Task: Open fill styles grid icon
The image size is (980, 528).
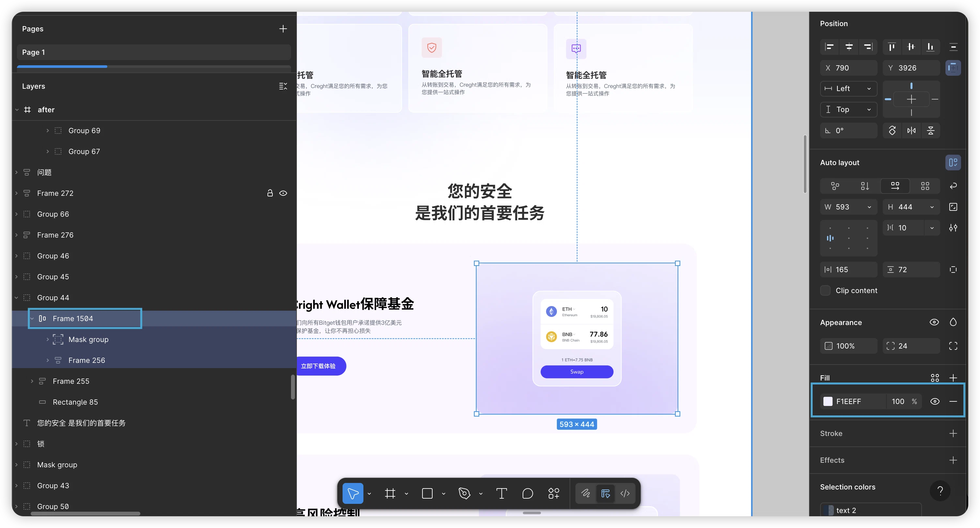Action: [x=935, y=378]
